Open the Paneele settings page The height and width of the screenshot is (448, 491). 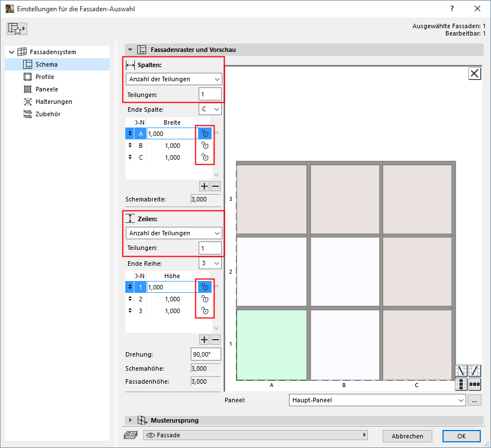(x=46, y=89)
